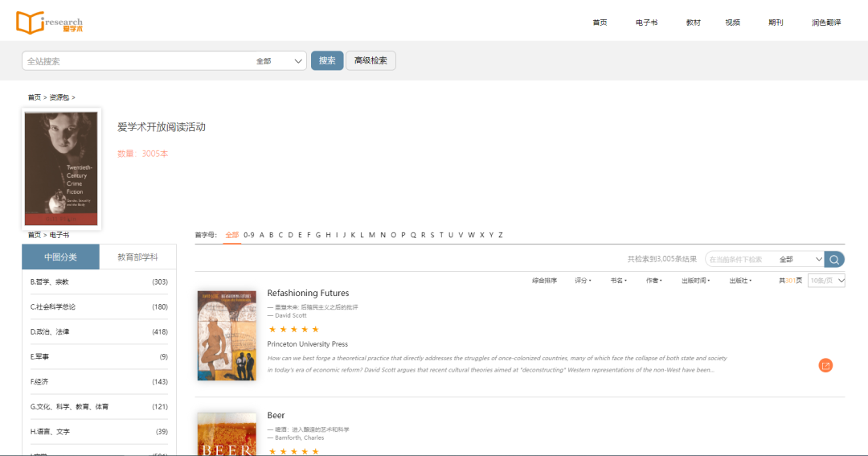This screenshot has height=456, width=868.
Task: Click the 搜索 button
Action: pyautogui.click(x=327, y=61)
